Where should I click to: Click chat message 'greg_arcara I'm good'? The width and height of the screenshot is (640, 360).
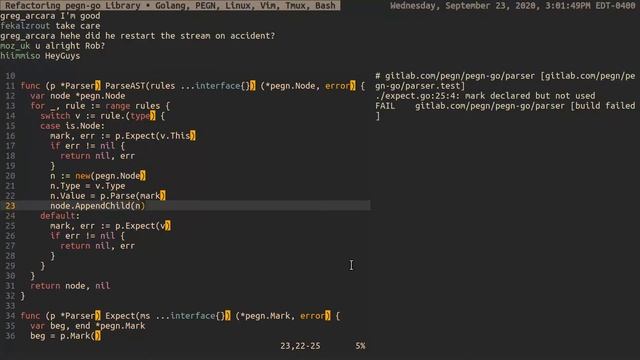50,16
